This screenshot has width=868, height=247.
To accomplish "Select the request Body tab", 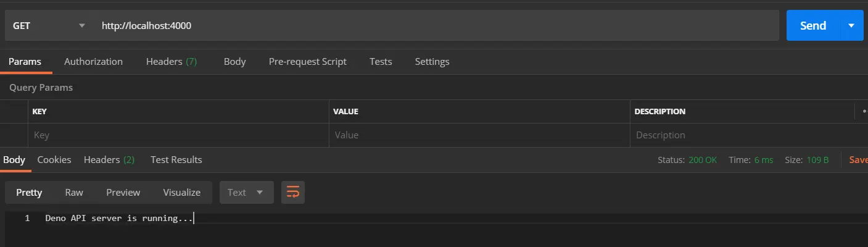I will tap(234, 62).
